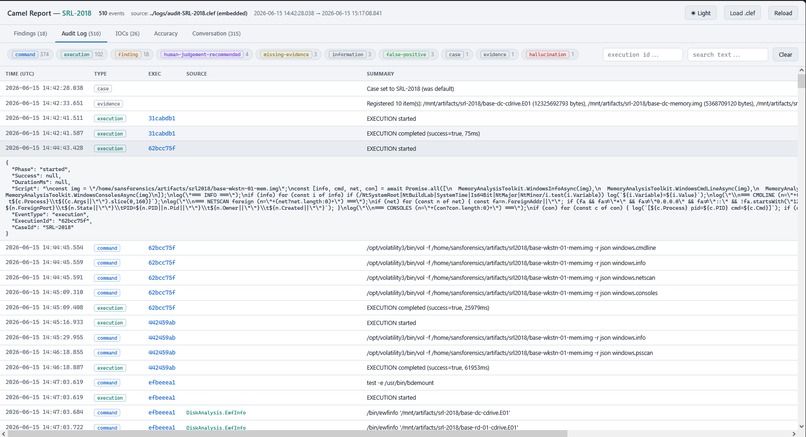This screenshot has height=437, width=806.
Task: Open exec link 31cabdb1 in the 14:42:41.587 row
Action: (162, 133)
